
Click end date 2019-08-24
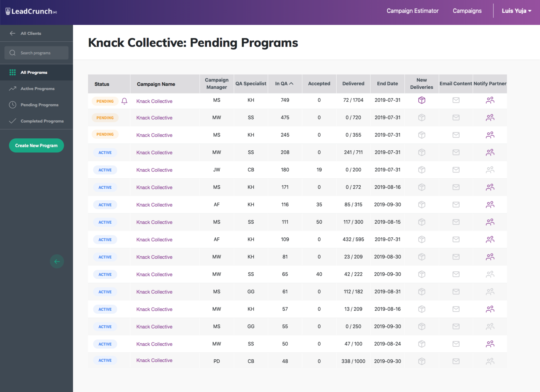point(387,344)
